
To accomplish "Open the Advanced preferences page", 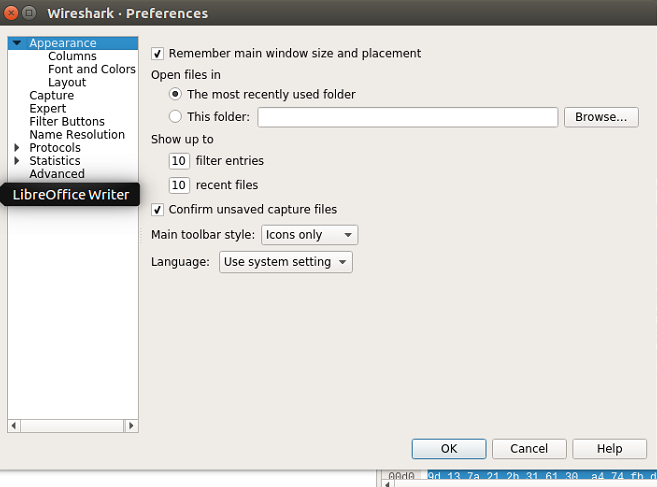I will [57, 174].
